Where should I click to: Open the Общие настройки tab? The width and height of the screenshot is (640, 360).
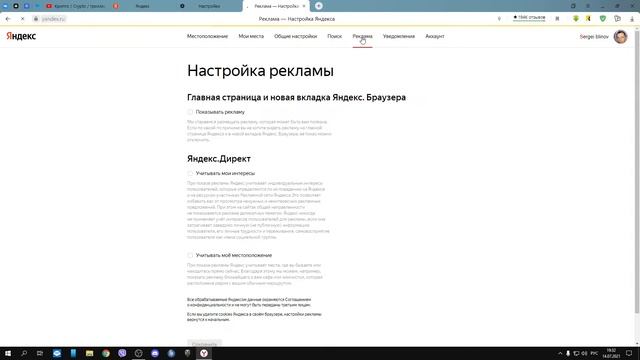(296, 36)
